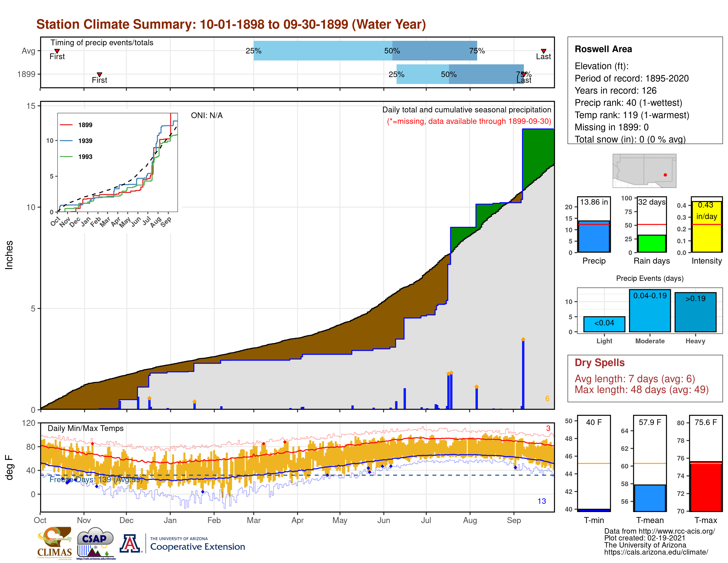Click the blue Precip bar
This screenshot has width=728, height=563.
(594, 236)
